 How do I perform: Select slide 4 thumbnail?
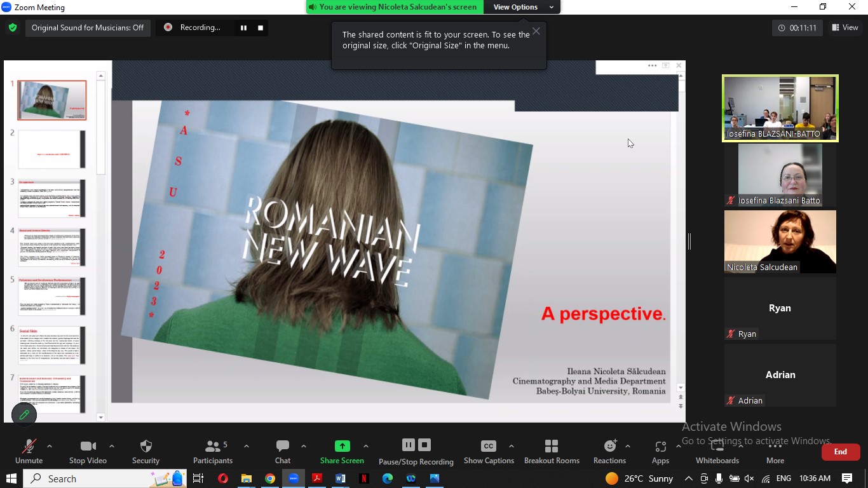(x=51, y=247)
